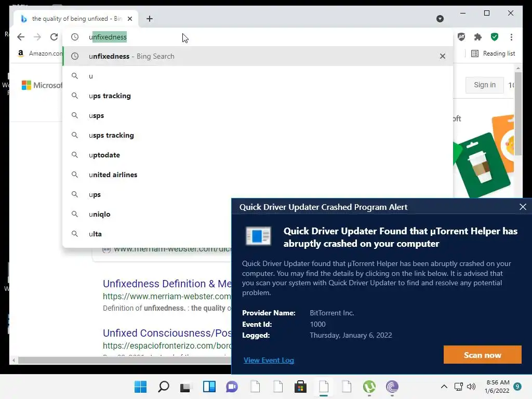Choose the united airlines suggestion
532x399 pixels.
coord(258,175)
